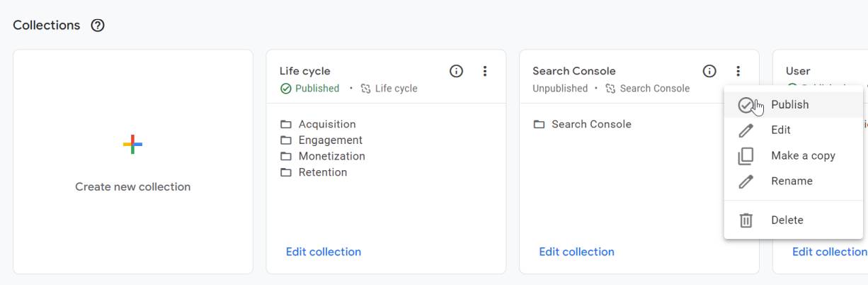The image size is (868, 285).
Task: Choose Edit from the context menu
Action: click(794, 130)
